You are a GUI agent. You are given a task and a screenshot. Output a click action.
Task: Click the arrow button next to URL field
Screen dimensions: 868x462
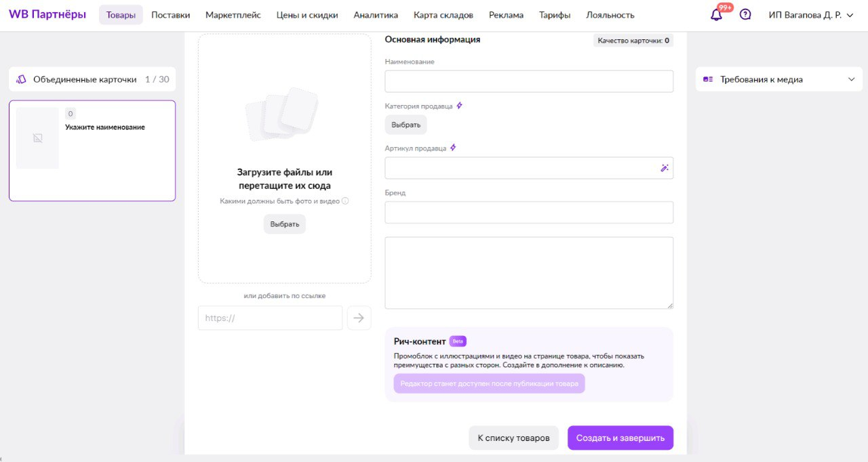(359, 318)
